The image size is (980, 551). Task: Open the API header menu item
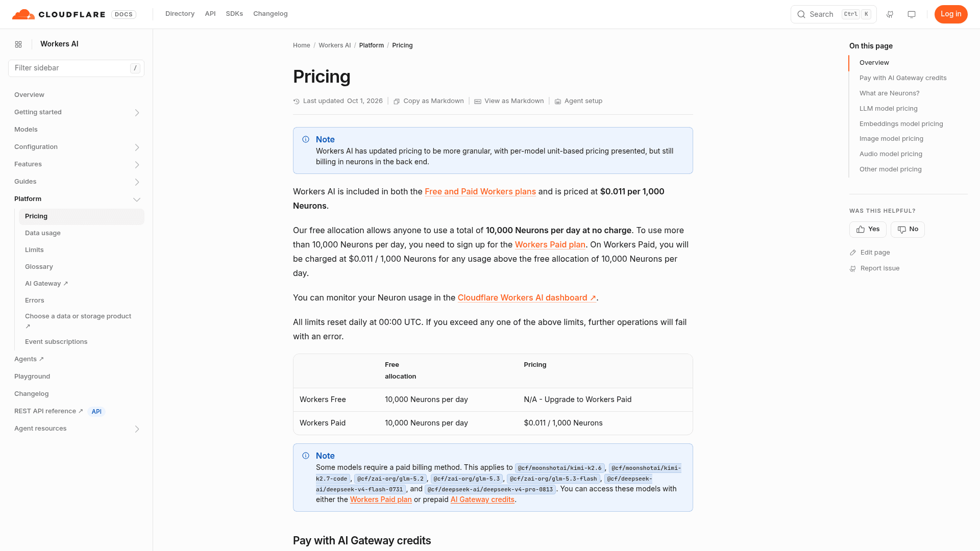[x=210, y=14]
